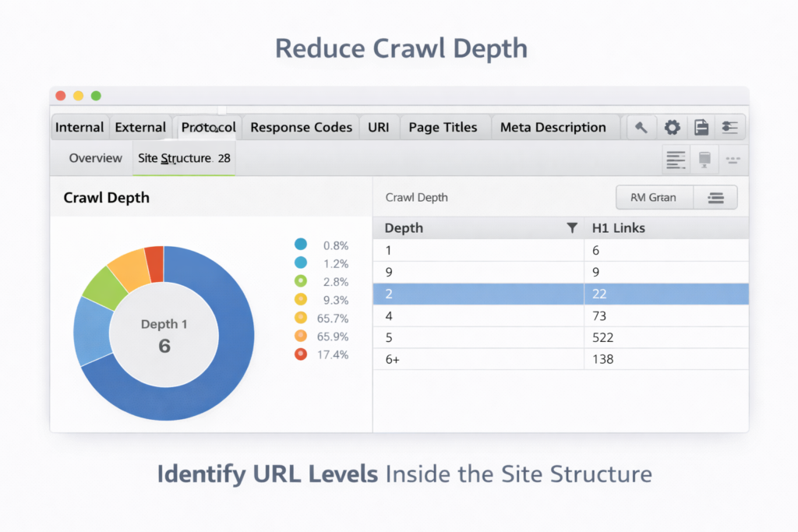Open the settings gear icon
This screenshot has width=798, height=532.
click(671, 127)
